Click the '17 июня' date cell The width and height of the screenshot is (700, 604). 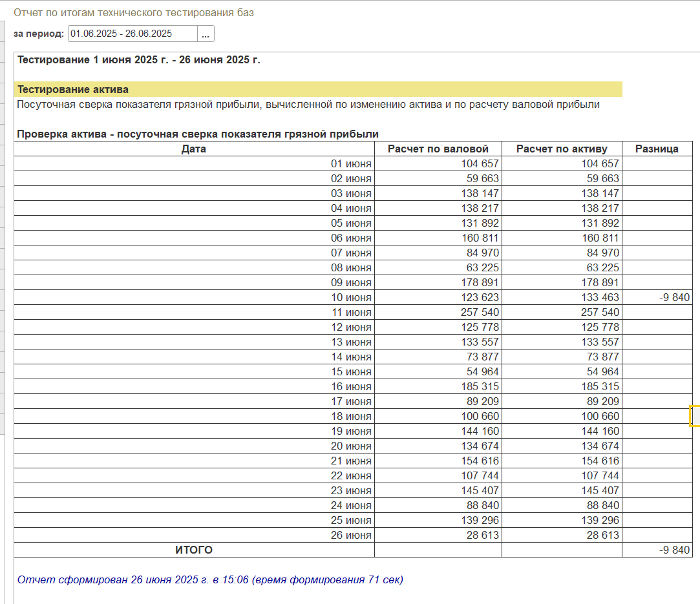(194, 401)
